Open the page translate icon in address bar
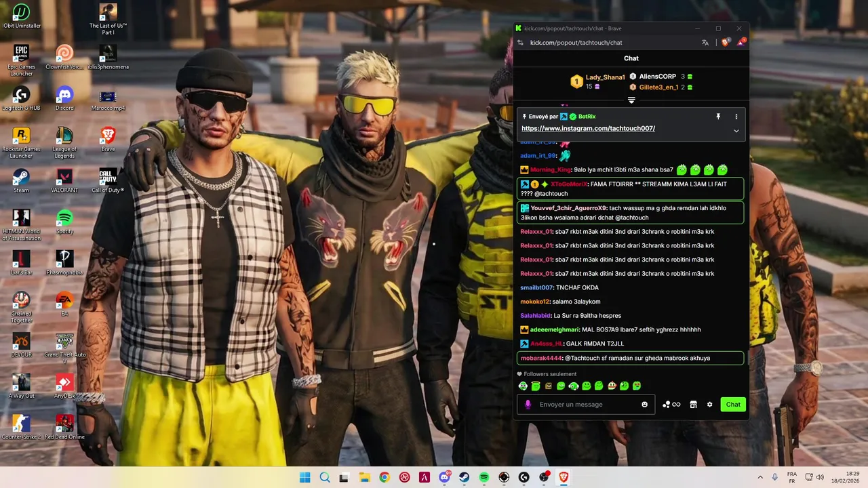Viewport: 868px width, 488px height. [x=705, y=42]
